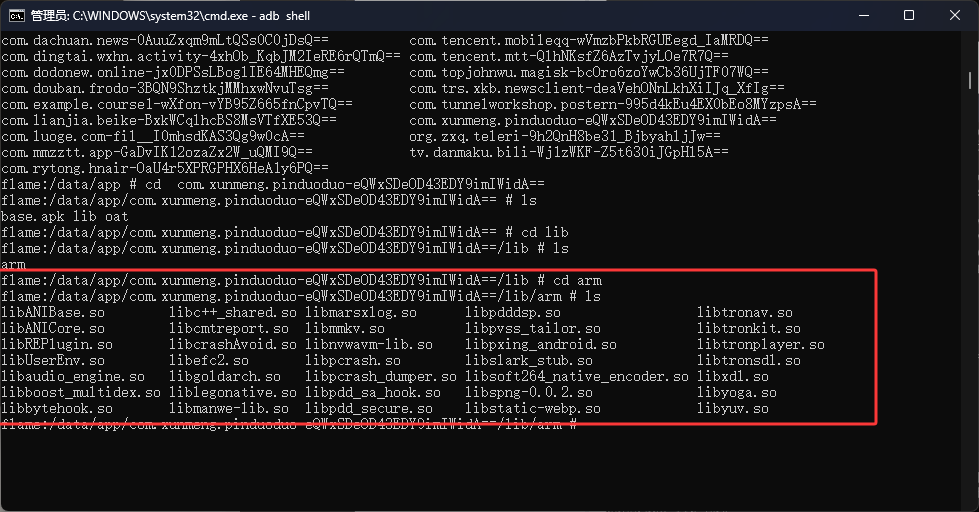The height and width of the screenshot is (512, 979).
Task: Click the vertical scrollbar thumb
Action: click(970, 81)
